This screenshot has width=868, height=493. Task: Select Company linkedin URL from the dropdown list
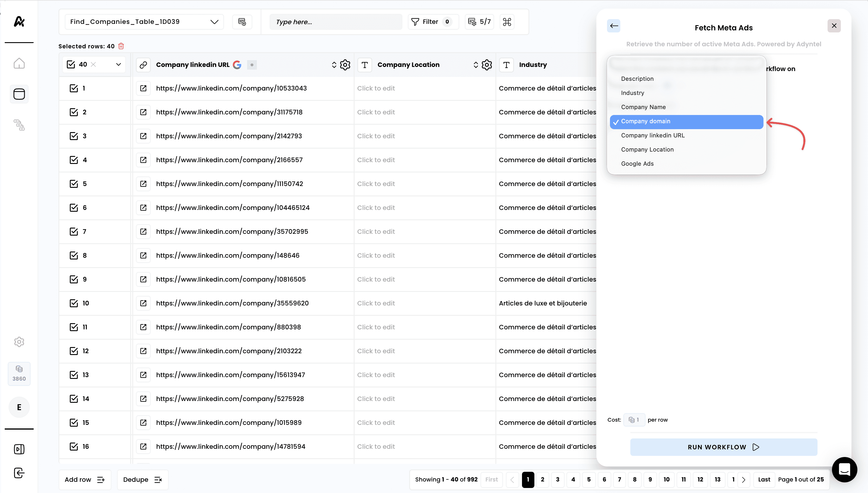click(x=652, y=135)
